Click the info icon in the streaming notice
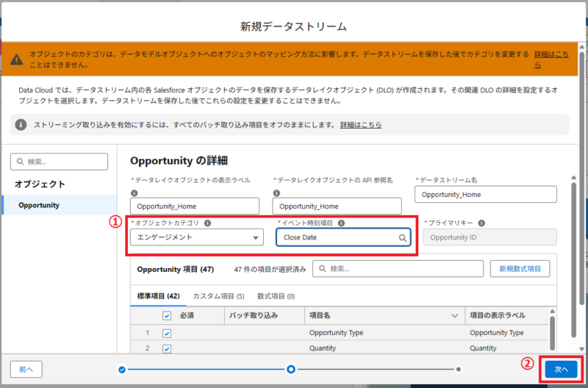Screen dimensions: 588x388 [21, 124]
